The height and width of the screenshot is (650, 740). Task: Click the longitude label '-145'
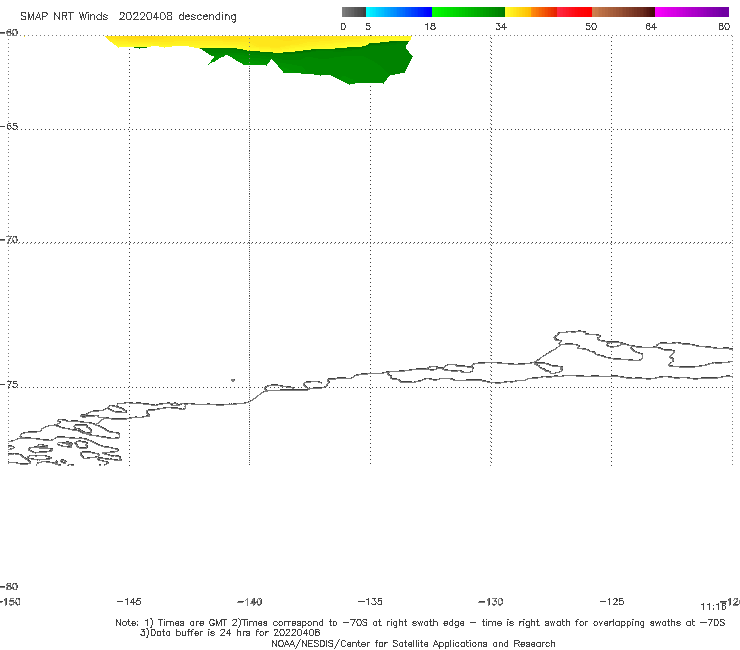point(128,602)
